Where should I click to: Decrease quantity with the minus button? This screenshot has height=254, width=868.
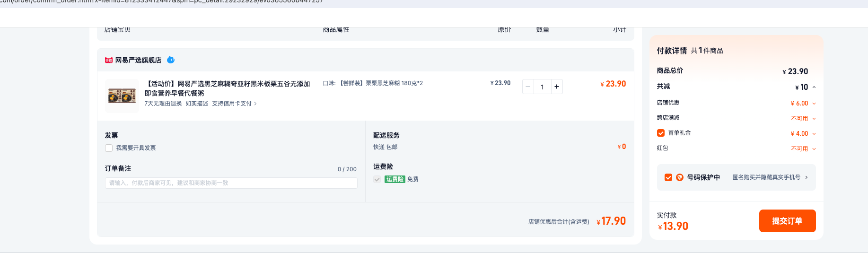528,87
